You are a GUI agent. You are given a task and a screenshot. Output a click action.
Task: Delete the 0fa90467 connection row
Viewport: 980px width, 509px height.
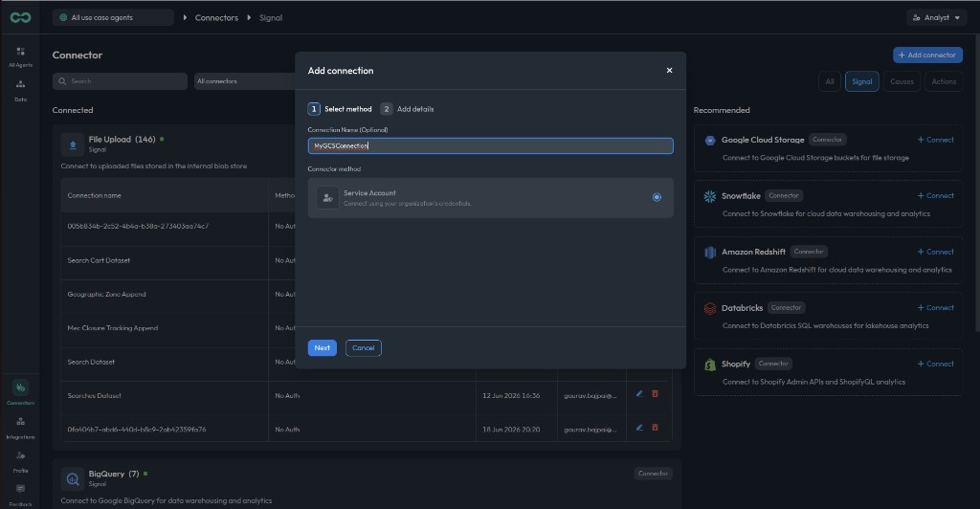coord(655,428)
